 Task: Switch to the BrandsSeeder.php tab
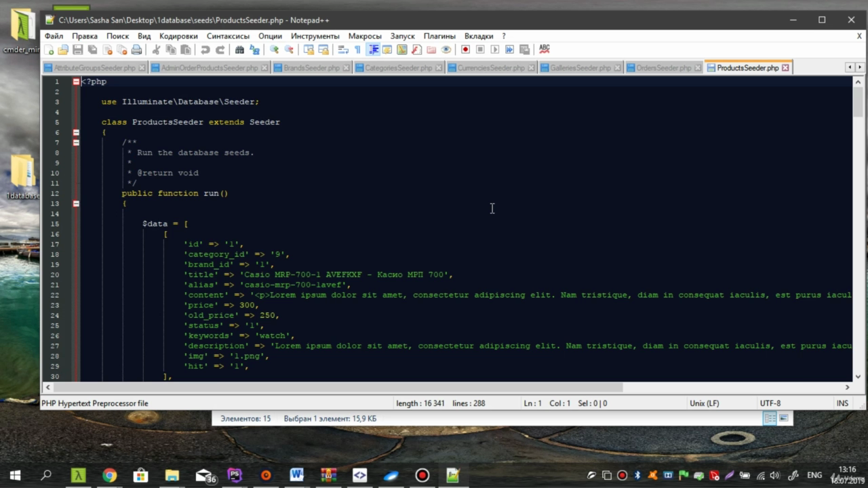(x=311, y=68)
